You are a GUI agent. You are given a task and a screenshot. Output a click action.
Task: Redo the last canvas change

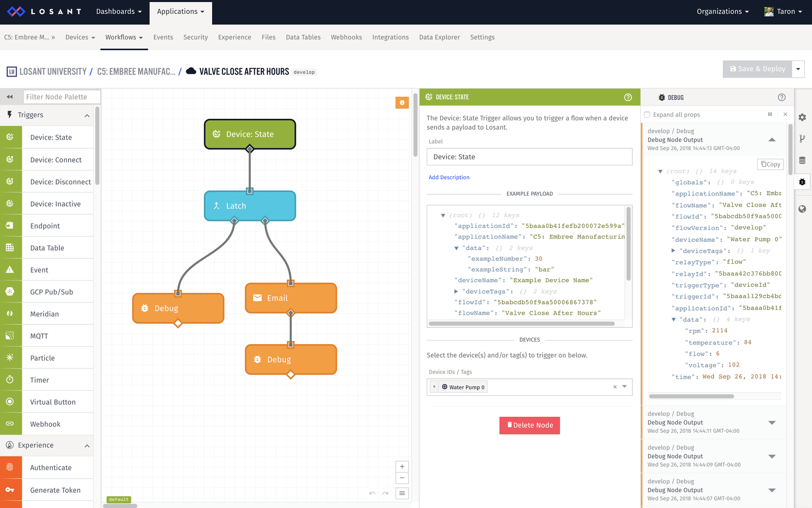tap(385, 493)
